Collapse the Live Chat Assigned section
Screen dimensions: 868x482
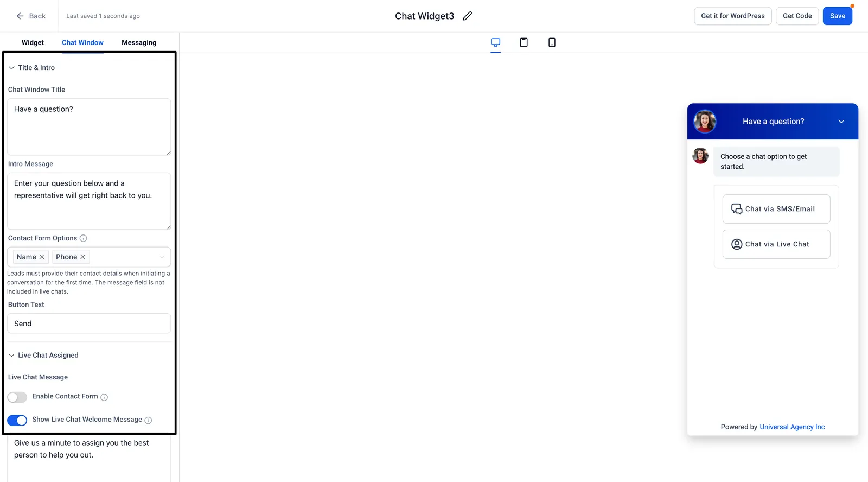coord(11,355)
